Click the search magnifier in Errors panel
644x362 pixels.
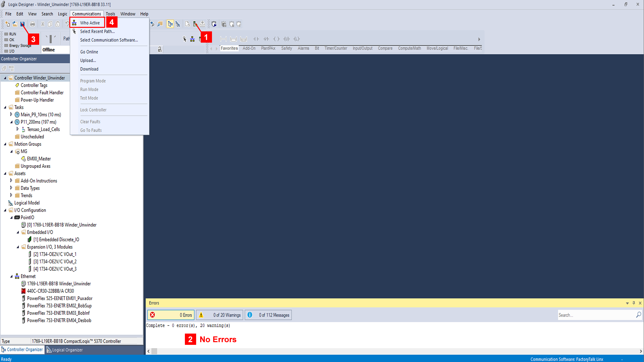pos(638,315)
